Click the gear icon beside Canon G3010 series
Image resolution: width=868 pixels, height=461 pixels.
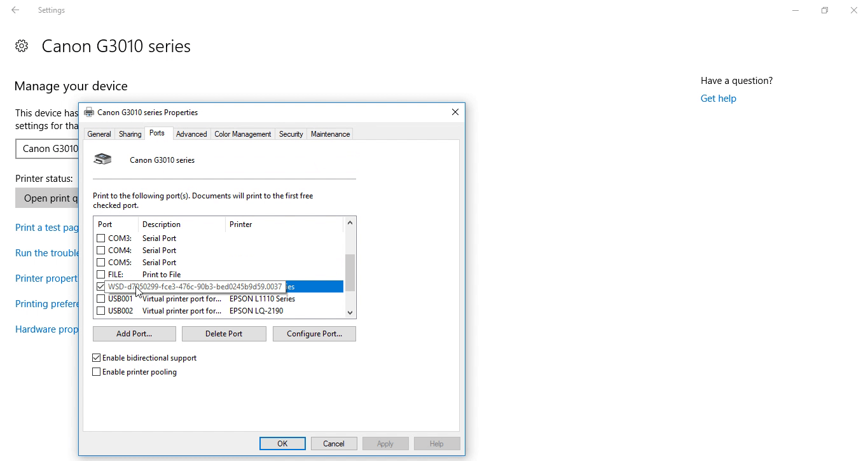point(22,46)
